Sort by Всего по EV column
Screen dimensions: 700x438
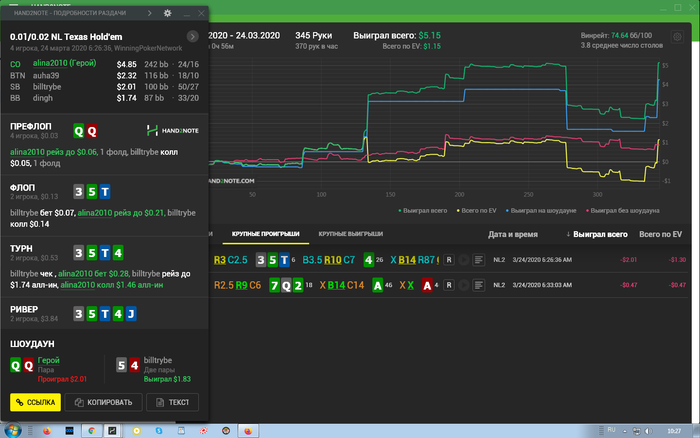tap(660, 234)
